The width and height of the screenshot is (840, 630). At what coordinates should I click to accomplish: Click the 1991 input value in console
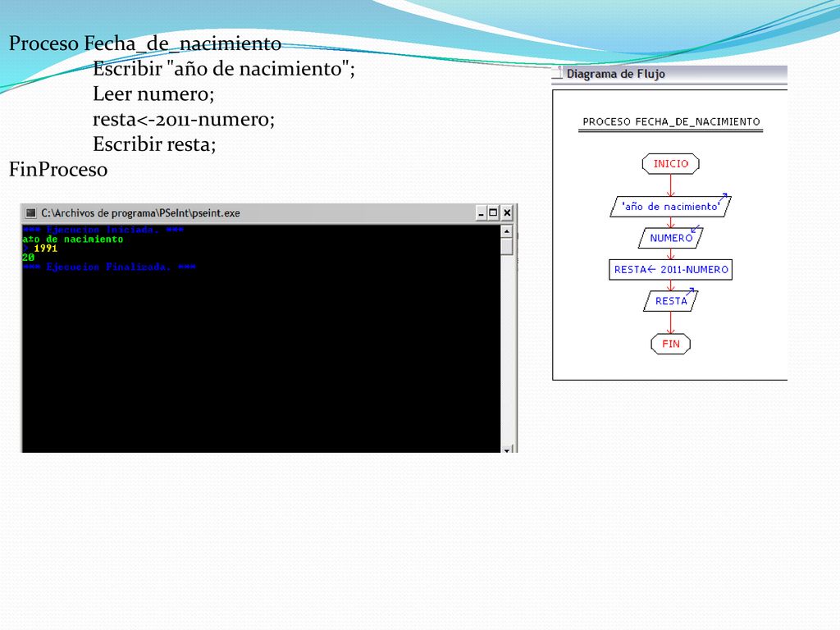(46, 249)
